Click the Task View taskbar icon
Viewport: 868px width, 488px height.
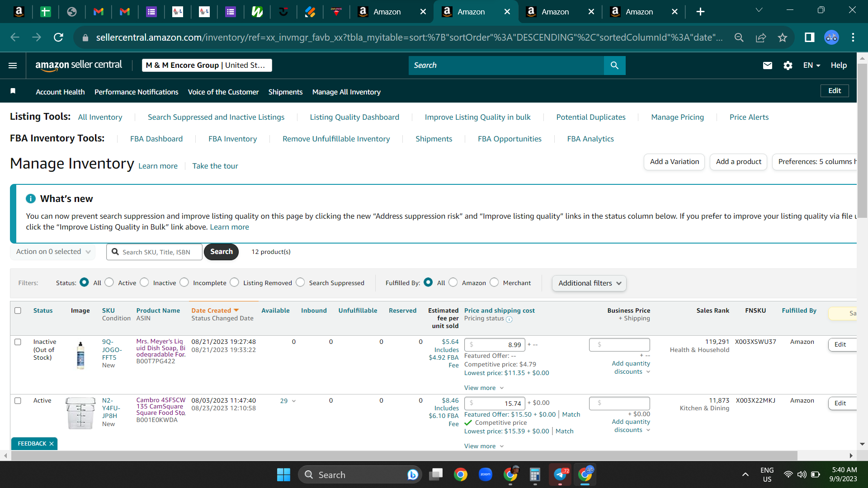point(436,474)
